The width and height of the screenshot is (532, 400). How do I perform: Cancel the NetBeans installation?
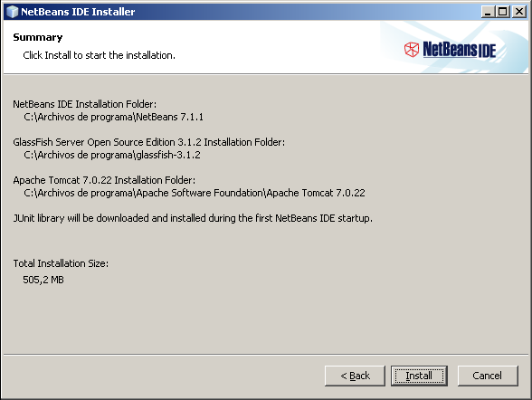click(x=488, y=376)
